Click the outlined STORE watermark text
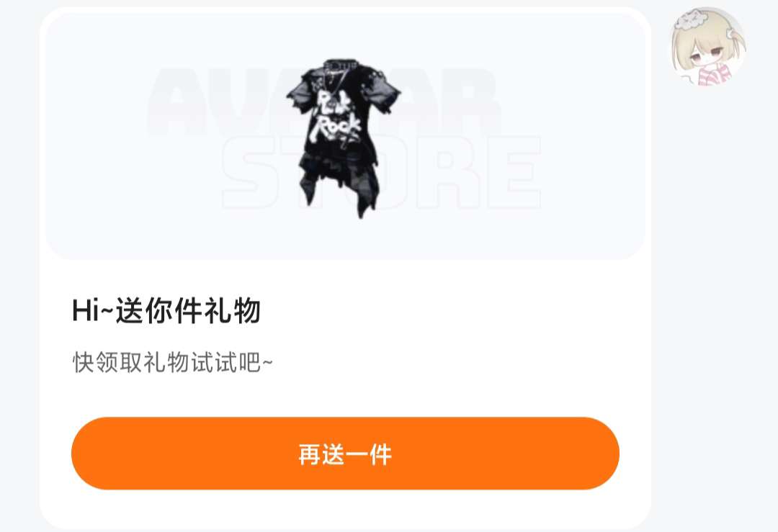Viewport: 778px width, 532px height. pos(381,172)
